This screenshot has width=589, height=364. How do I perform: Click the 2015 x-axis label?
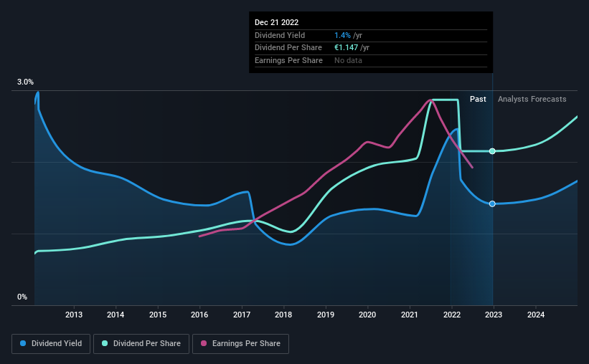[158, 315]
